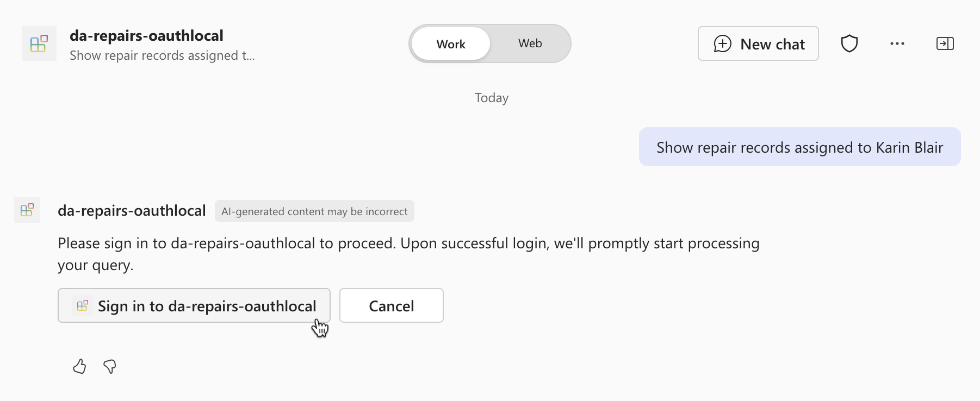The width and height of the screenshot is (980, 401).
Task: Give a thumbs down to the response
Action: (110, 367)
